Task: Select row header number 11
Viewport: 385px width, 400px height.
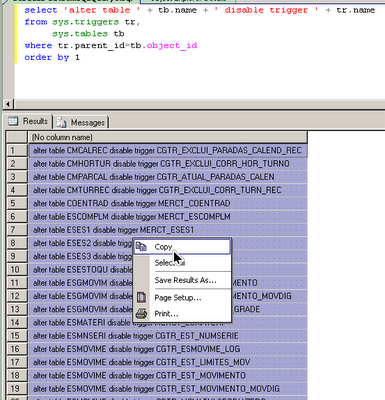Action: (17, 283)
